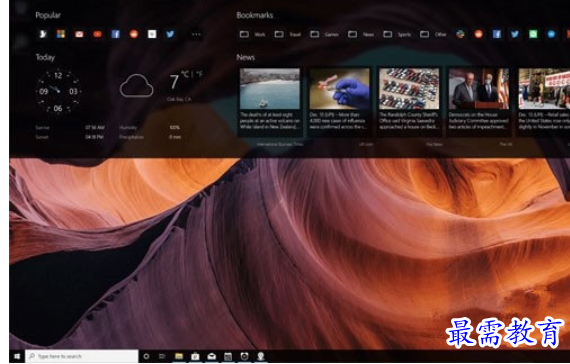Read the headline about new influenza cases
The height and width of the screenshot is (364, 570).
[338, 121]
